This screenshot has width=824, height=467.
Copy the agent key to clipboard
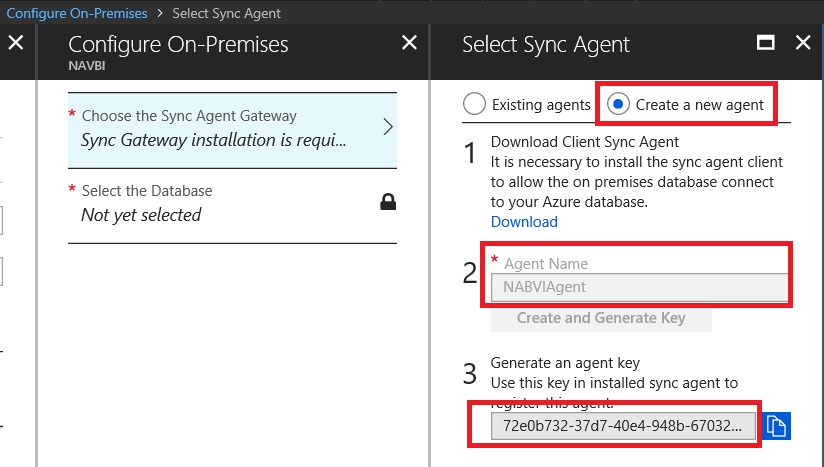[776, 426]
